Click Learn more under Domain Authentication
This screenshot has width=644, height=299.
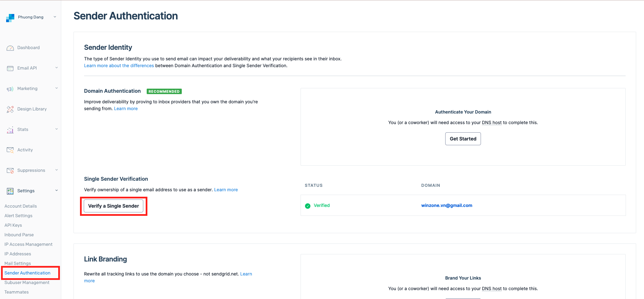126,109
